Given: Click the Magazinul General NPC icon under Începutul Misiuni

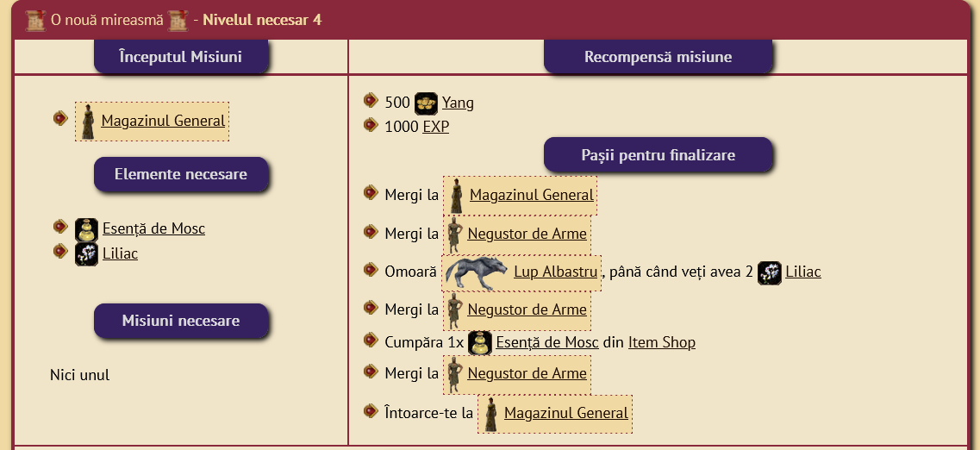Looking at the screenshot, I should pyautogui.click(x=87, y=122).
